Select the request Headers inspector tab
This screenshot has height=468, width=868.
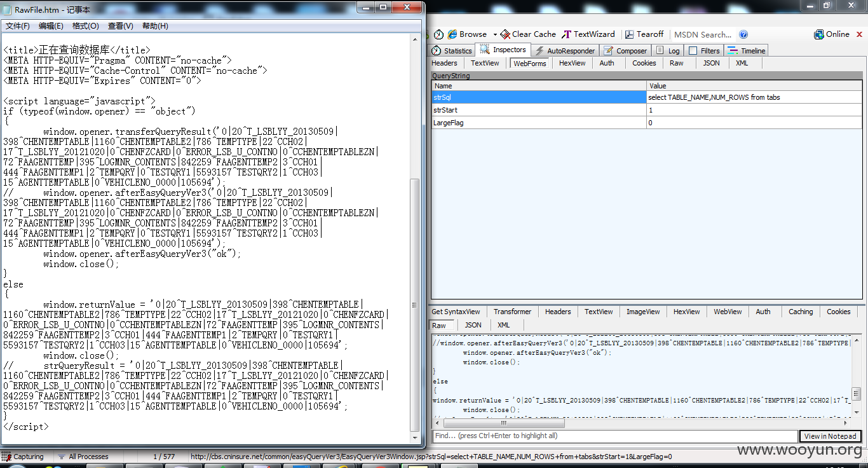tap(444, 63)
